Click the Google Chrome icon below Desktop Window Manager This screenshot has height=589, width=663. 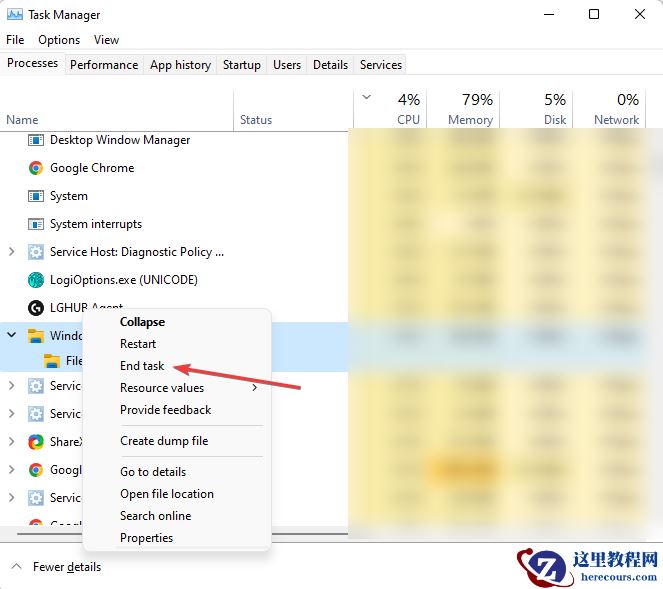pos(36,168)
